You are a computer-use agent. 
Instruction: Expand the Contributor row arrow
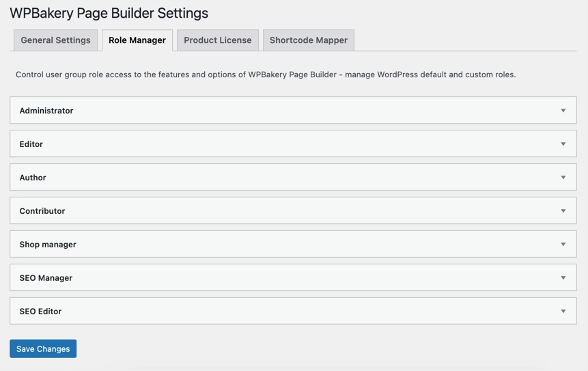(563, 211)
